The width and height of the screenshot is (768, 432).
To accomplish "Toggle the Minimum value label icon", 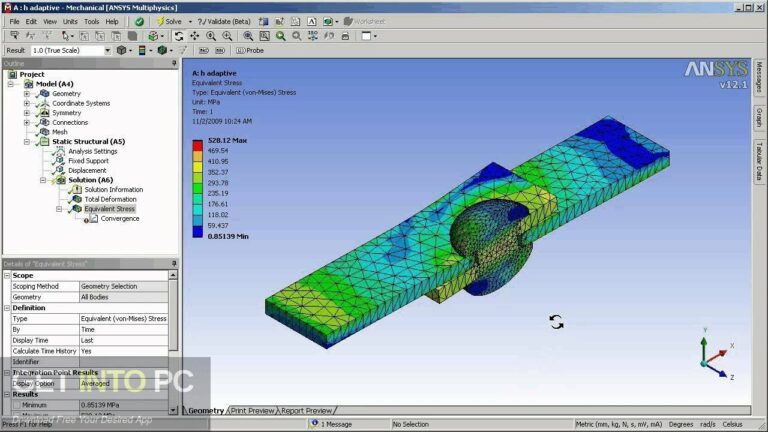I will click(220, 50).
